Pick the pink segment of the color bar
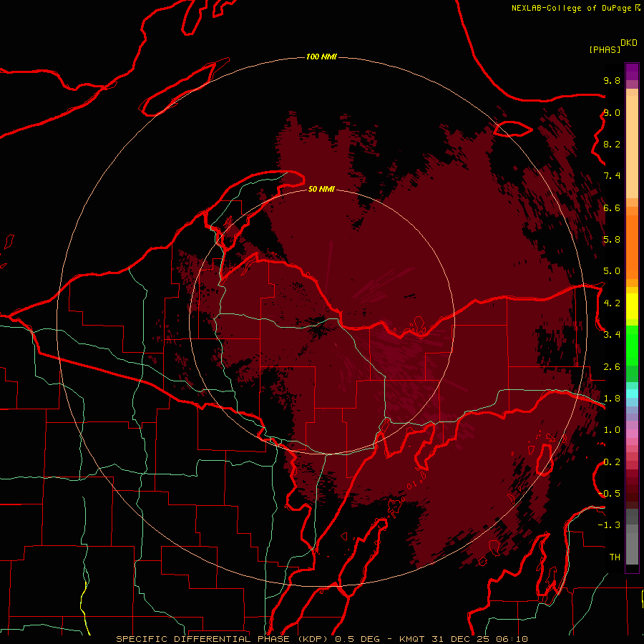The image size is (644, 644). (632, 434)
